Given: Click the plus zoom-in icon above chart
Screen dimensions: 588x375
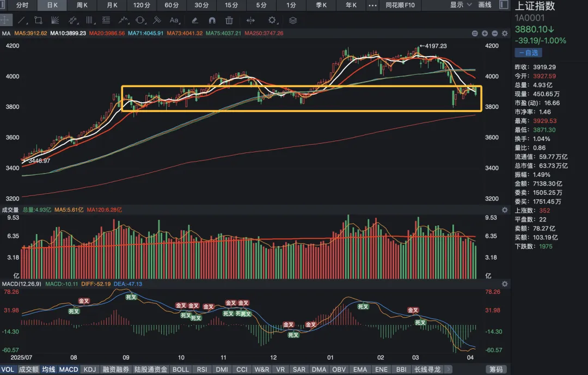Looking at the screenshot, I should coord(485,33).
